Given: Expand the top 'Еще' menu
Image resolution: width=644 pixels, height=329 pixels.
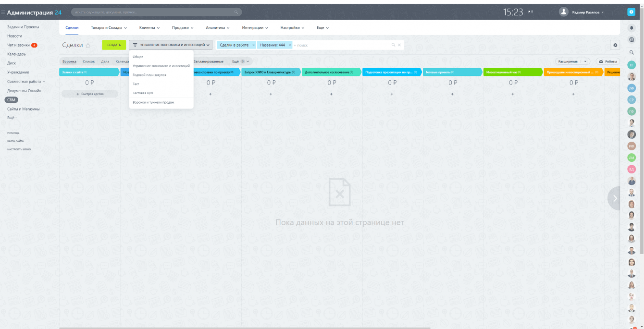Looking at the screenshot, I should [322, 28].
